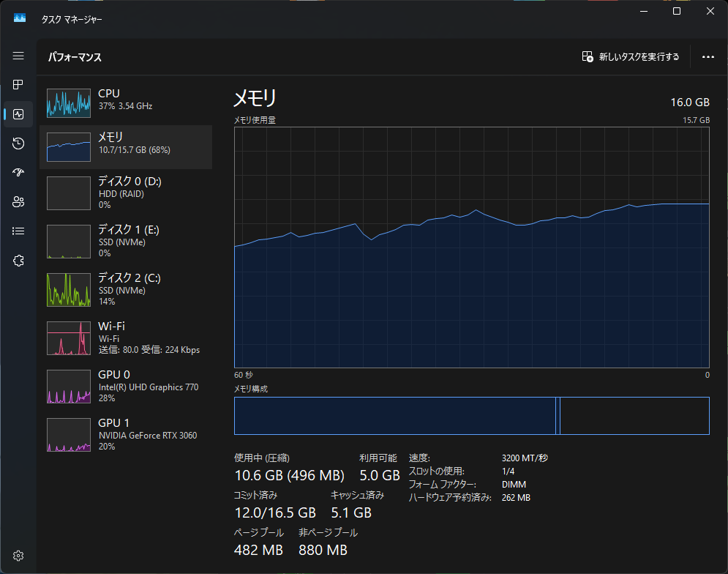Select GPU 1 NVIDIA GeForce RTX item
Image resolution: width=728 pixels, height=574 pixels.
[x=126, y=434]
